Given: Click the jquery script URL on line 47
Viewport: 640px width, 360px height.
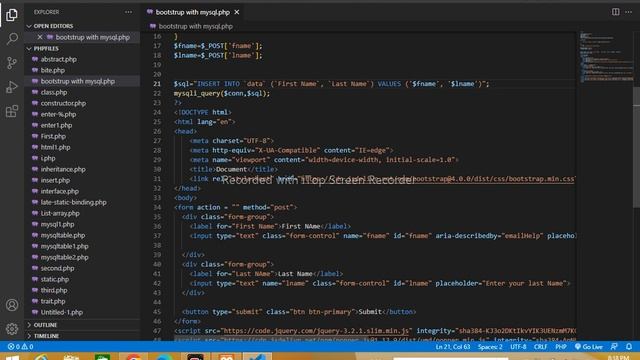Looking at the screenshot, I should tap(316, 331).
